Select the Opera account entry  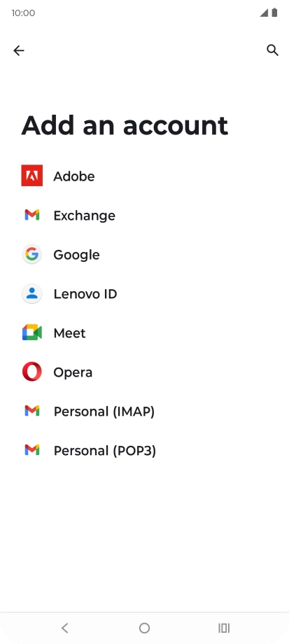click(x=144, y=372)
